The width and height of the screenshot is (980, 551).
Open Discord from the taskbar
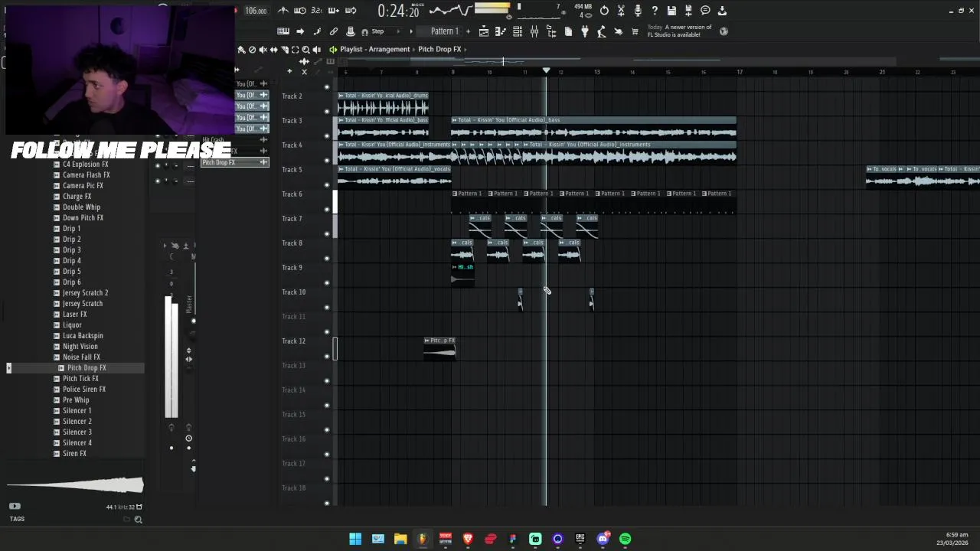click(603, 539)
